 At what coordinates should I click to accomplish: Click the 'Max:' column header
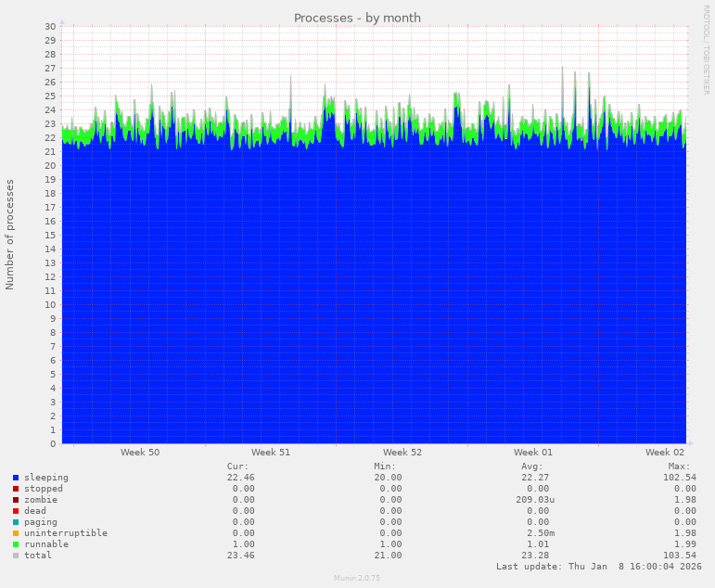[x=679, y=467]
